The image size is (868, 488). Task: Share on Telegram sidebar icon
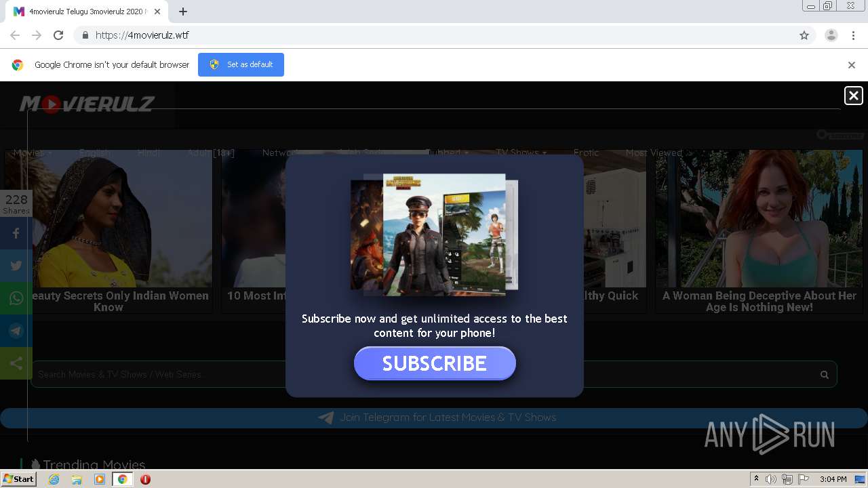(x=16, y=331)
